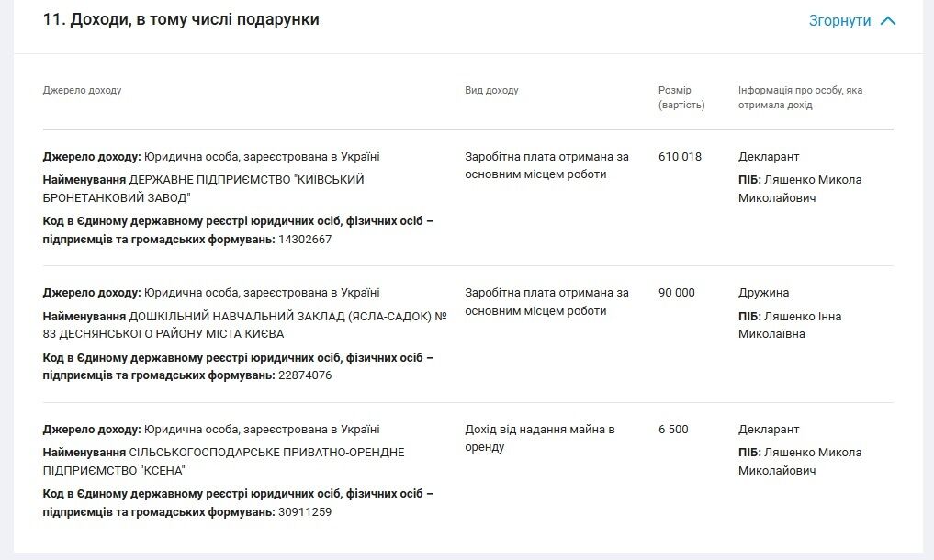Image resolution: width=934 pixels, height=560 pixels.
Task: Select the name 'Ляшенко Інна Миколаївна'
Action: pos(790,325)
